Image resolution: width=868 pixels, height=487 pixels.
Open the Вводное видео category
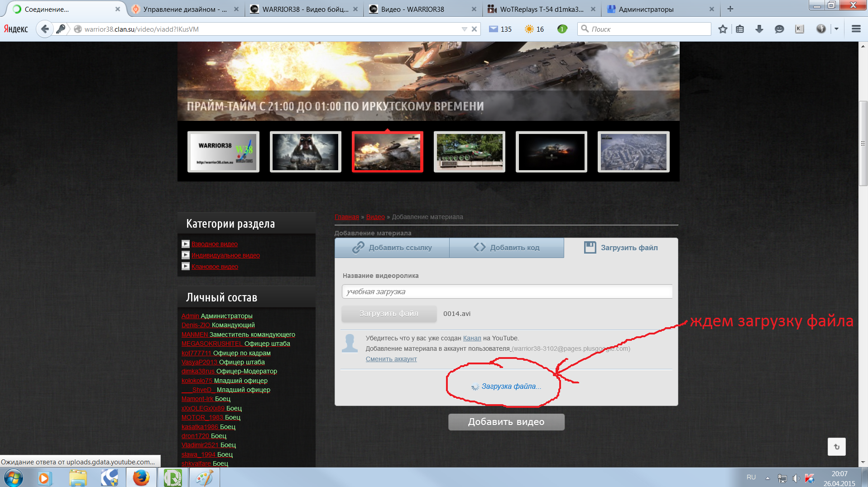pyautogui.click(x=215, y=244)
